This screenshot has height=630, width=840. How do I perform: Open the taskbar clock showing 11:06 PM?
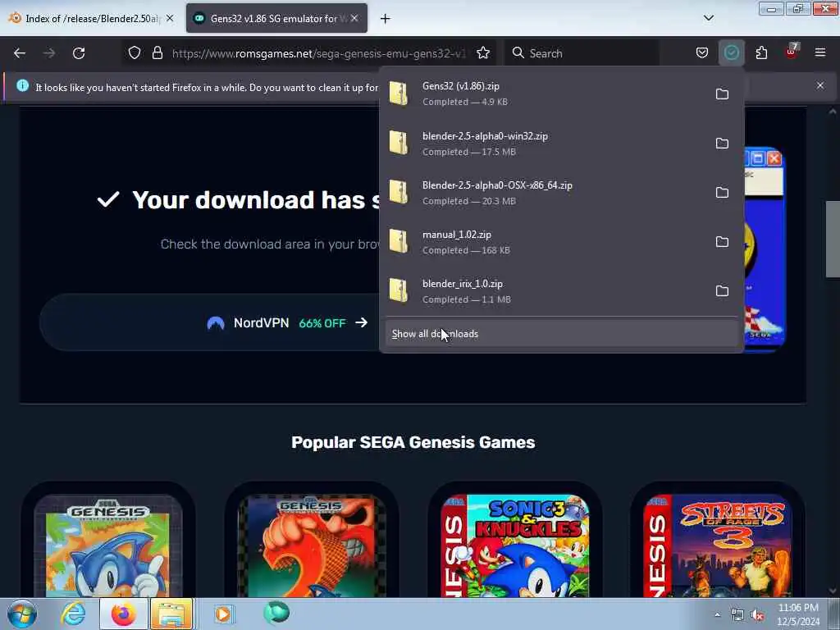(x=798, y=614)
